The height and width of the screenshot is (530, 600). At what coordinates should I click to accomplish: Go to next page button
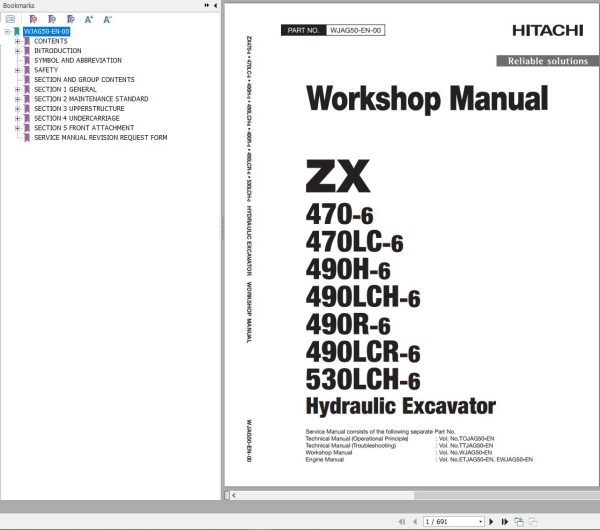coord(491,522)
